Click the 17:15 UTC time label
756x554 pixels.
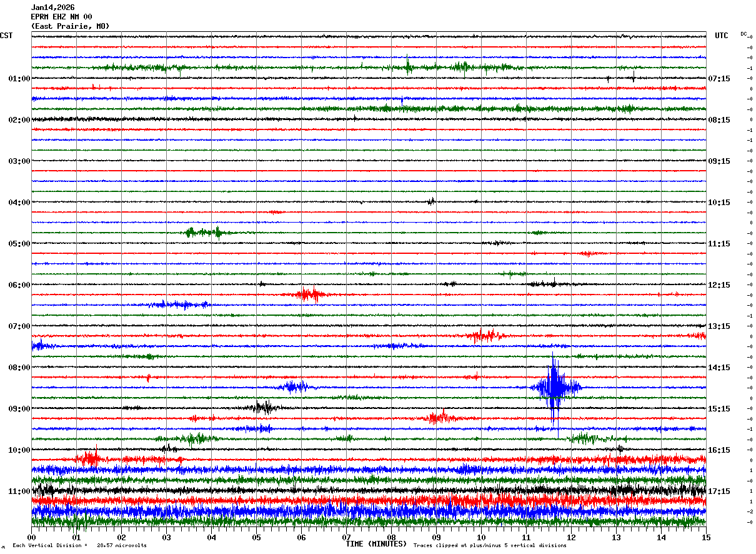(x=719, y=491)
